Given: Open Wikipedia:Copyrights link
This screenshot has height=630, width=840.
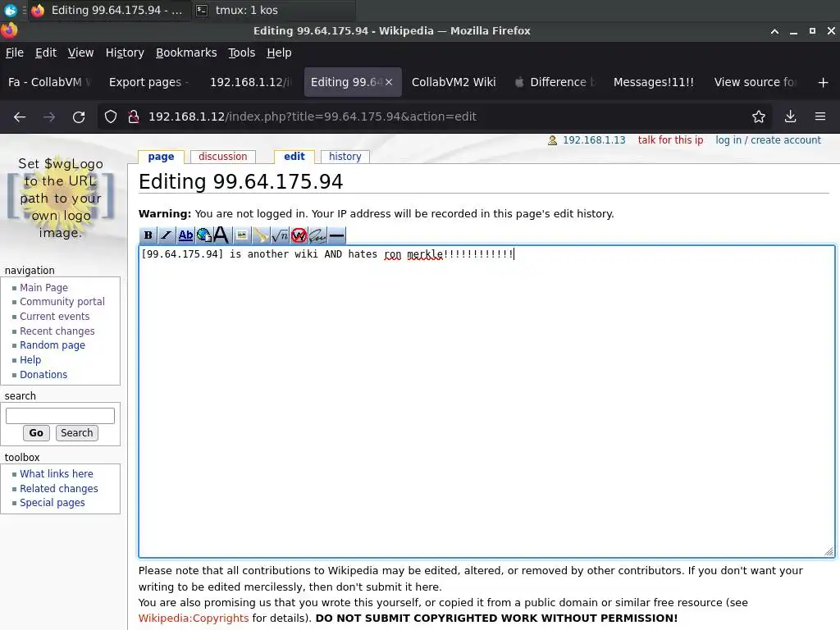Looking at the screenshot, I should click(x=194, y=619).
